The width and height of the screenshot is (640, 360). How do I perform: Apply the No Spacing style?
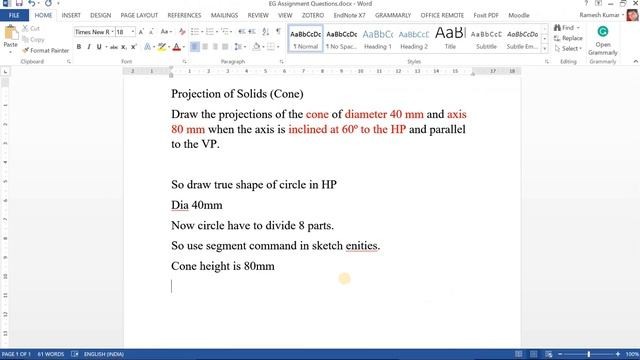click(341, 39)
